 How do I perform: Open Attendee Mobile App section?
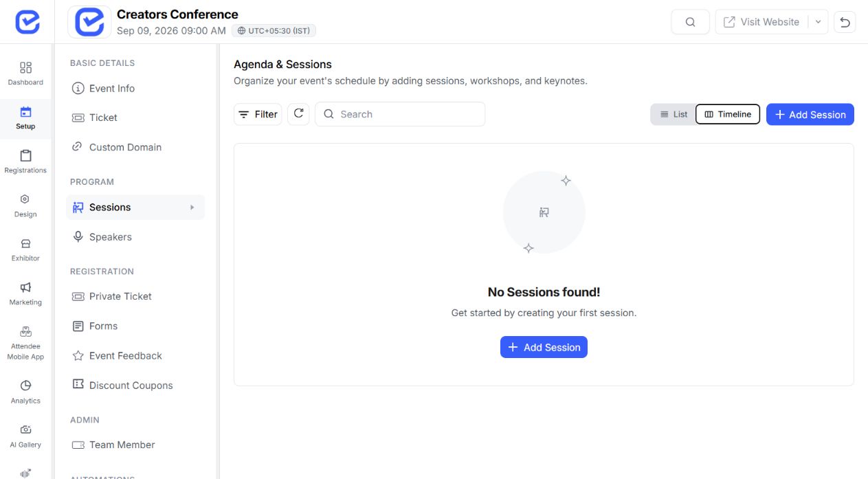[x=25, y=342]
